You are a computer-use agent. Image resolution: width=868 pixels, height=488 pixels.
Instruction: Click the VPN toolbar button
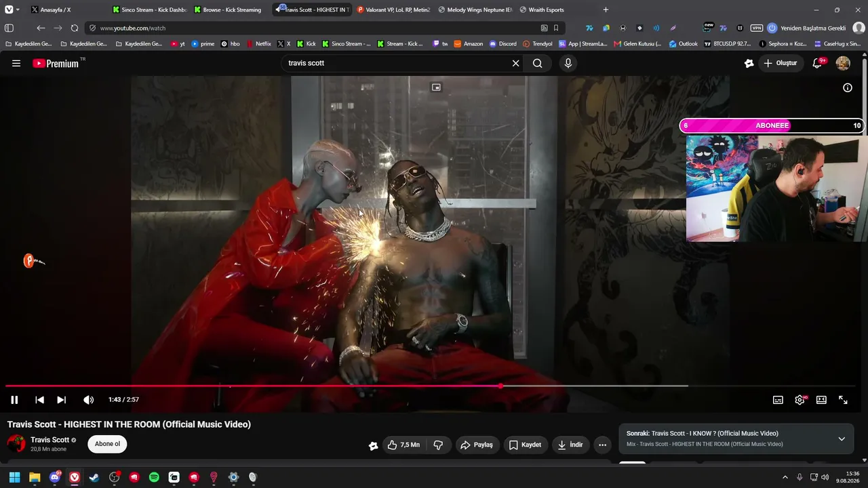pos(757,28)
